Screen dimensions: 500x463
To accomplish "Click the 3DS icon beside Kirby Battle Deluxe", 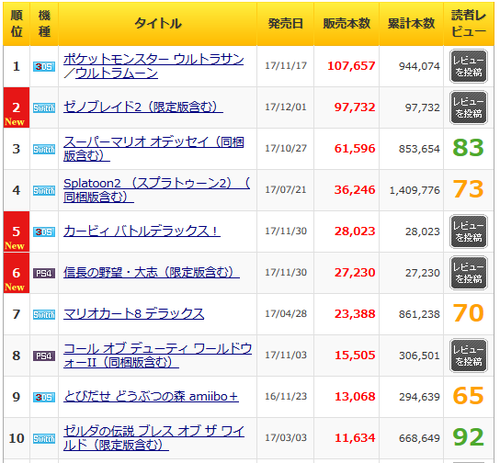I will coord(44,232).
